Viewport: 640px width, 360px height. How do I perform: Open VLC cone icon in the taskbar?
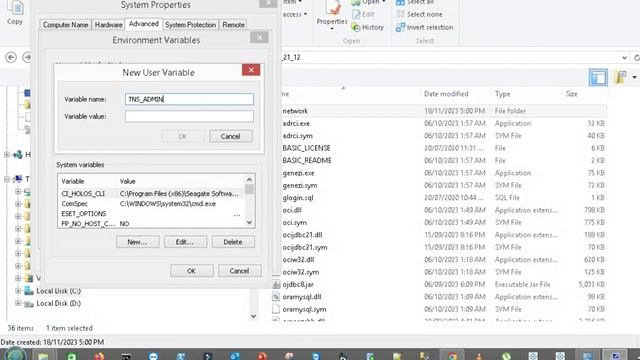pyautogui.click(x=479, y=356)
